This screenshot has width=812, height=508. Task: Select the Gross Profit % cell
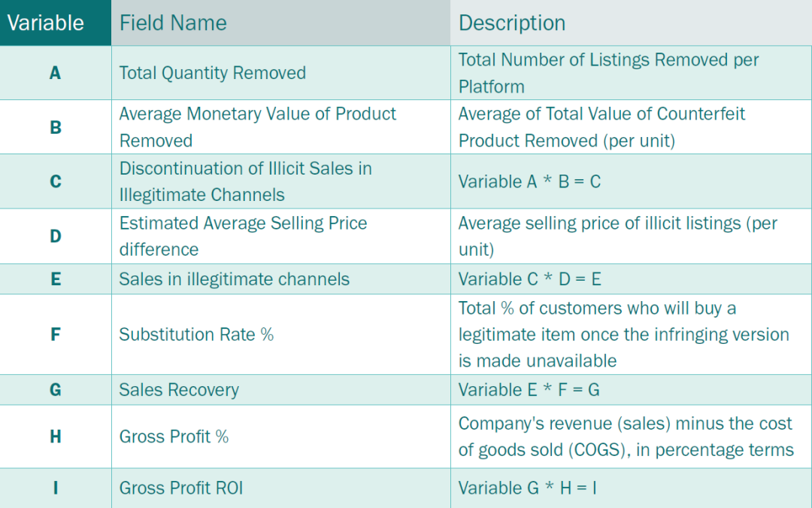(280, 437)
